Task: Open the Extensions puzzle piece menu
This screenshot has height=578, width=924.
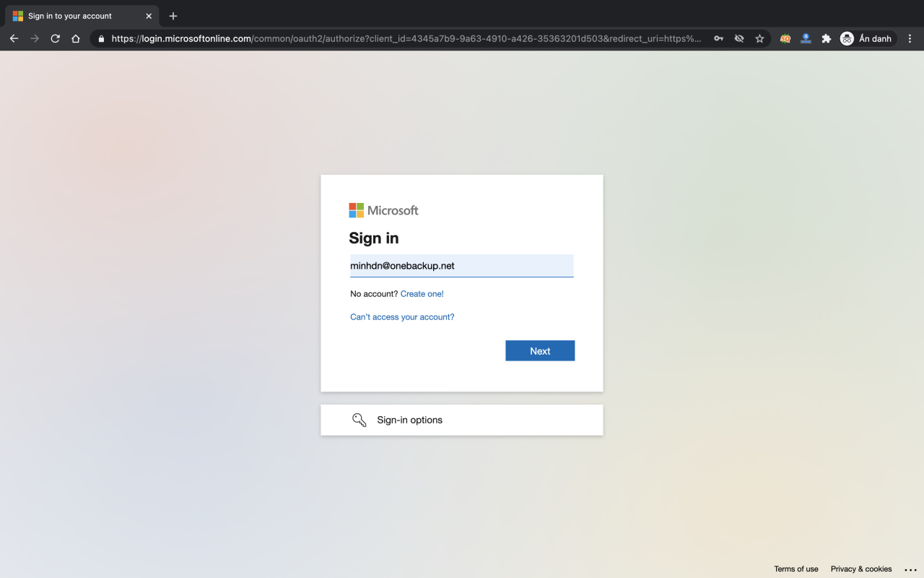Action: [827, 39]
